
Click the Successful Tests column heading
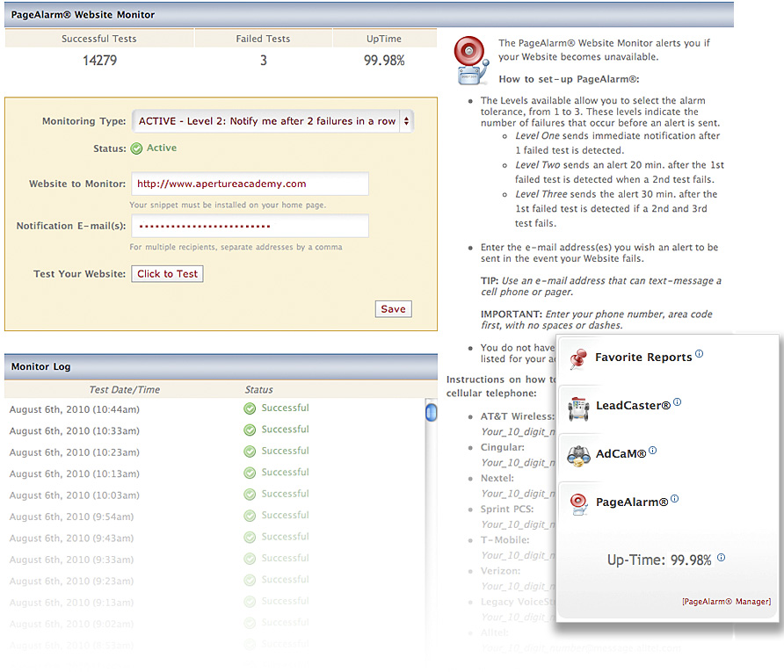(x=99, y=39)
